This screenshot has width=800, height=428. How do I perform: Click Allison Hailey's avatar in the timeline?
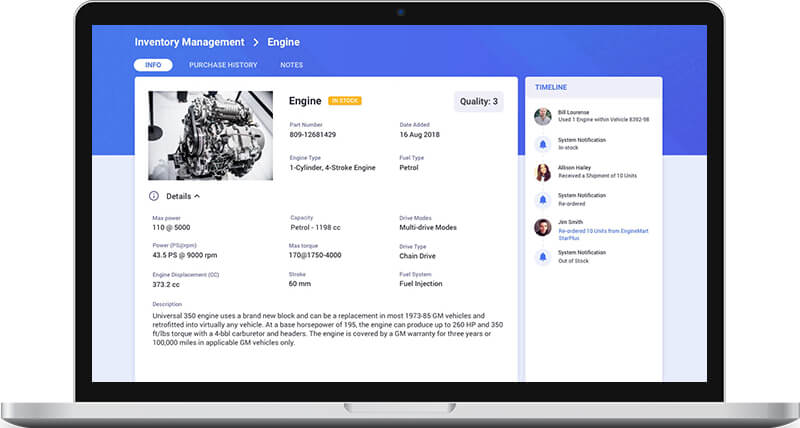[543, 172]
